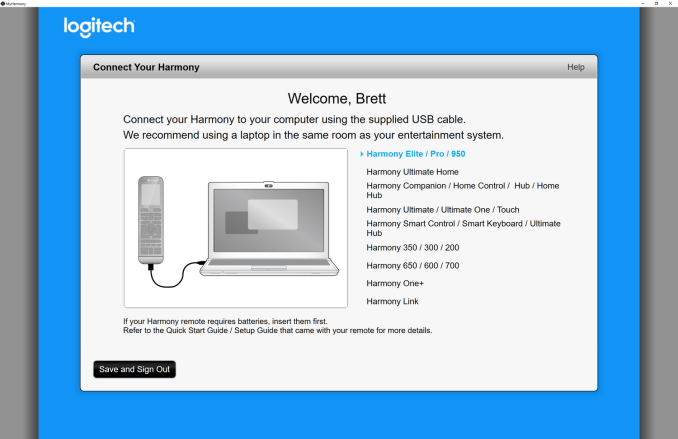This screenshot has width=678, height=439.
Task: Click the USB cable instruction text
Action: click(294, 119)
